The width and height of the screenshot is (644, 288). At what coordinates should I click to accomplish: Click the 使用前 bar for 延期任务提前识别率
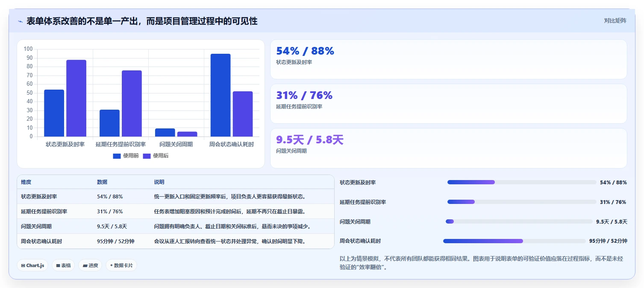[109, 123]
